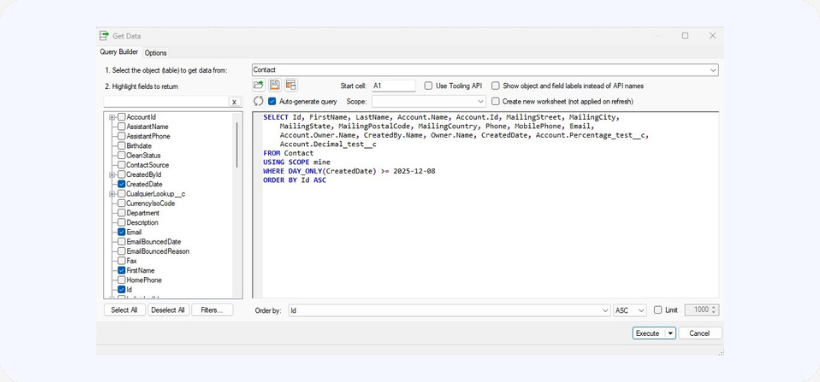
Task: Clear the field search with X
Action: click(x=235, y=102)
